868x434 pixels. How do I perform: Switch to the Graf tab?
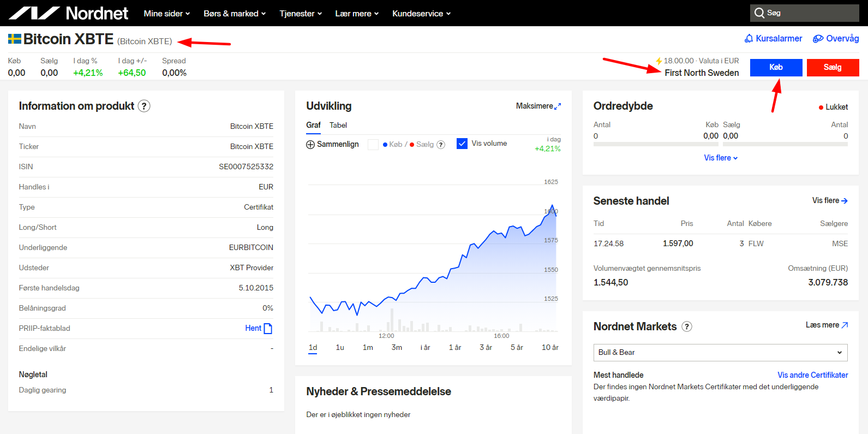[313, 125]
